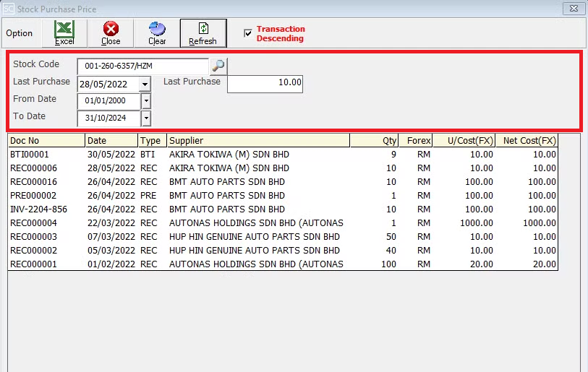The image size is (588, 372).
Task: Click the Net Cost(FX) column header
Action: click(x=527, y=140)
